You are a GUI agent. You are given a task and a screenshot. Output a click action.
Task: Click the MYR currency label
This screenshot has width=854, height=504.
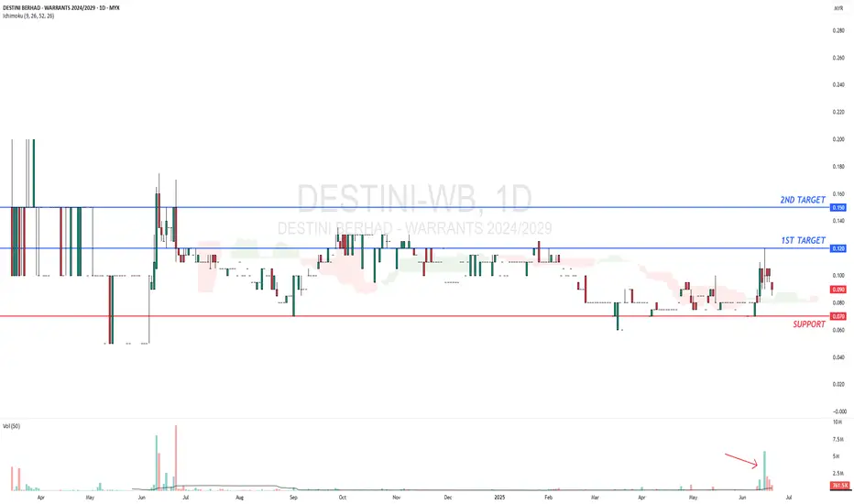point(838,8)
